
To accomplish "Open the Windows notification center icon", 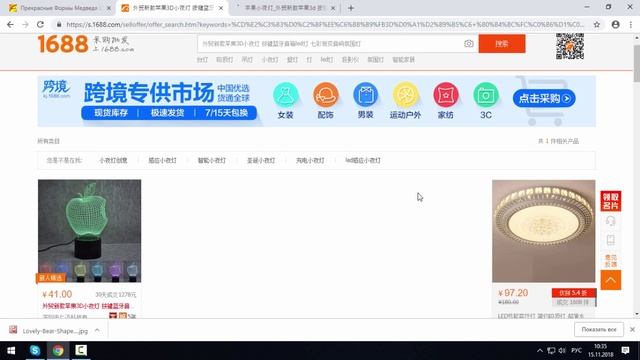I will click(x=625, y=351).
